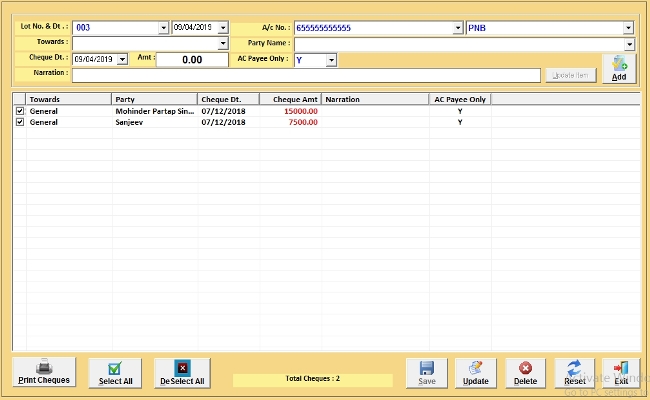The width and height of the screenshot is (650, 400).
Task: Expand the Towards dropdown list
Action: (x=222, y=44)
